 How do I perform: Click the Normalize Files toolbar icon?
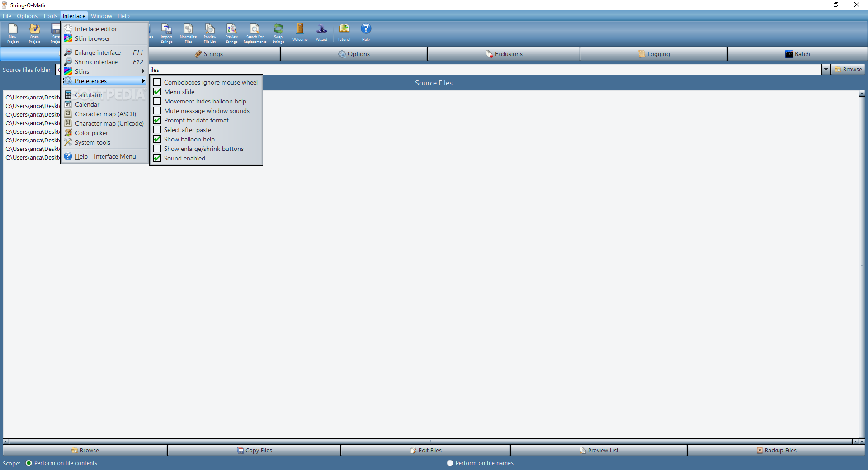[x=188, y=33]
